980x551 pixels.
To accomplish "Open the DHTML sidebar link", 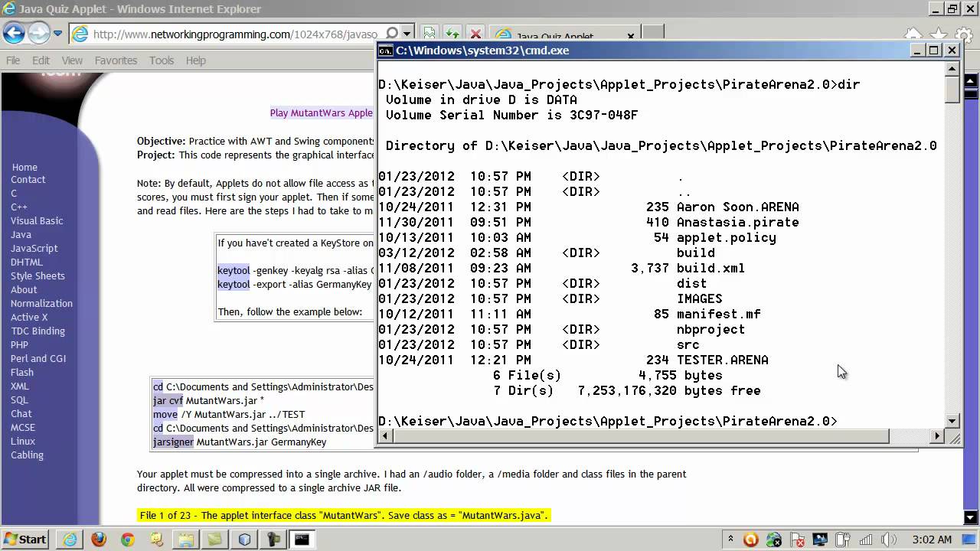I will pos(27,262).
